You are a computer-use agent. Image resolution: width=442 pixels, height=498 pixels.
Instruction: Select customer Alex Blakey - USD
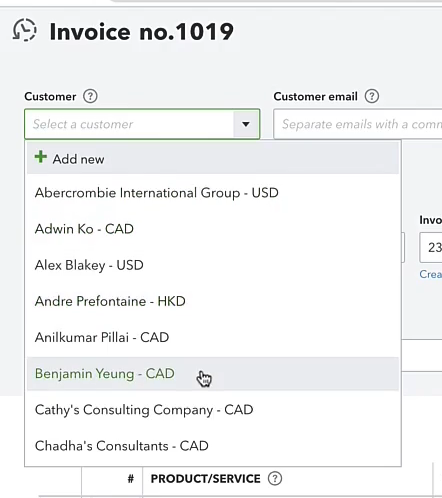pyautogui.click(x=213, y=265)
